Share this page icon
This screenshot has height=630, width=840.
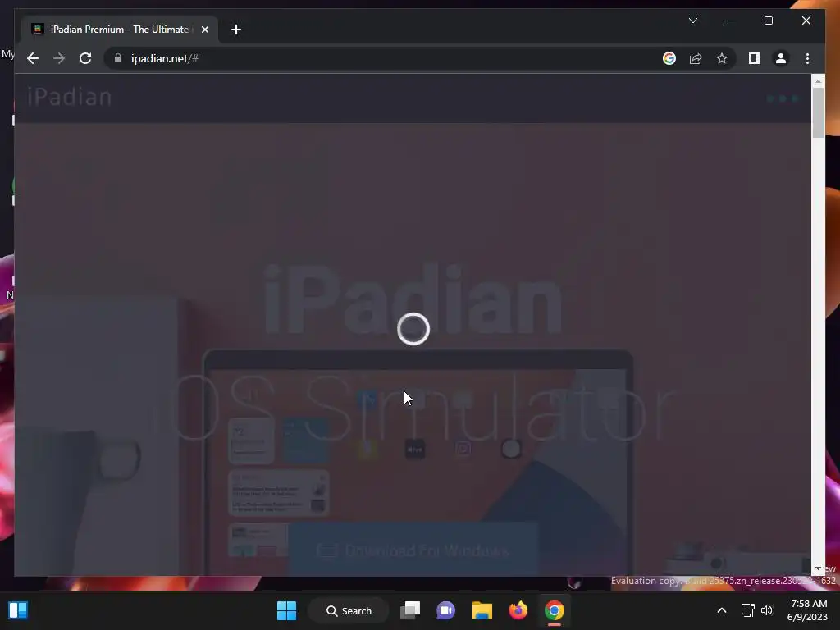(696, 58)
